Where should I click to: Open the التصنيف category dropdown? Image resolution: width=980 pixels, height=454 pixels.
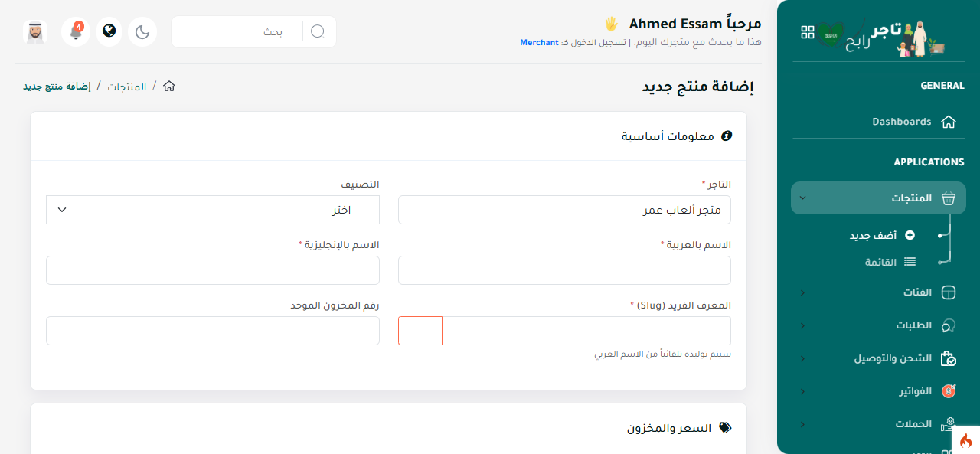click(x=213, y=210)
